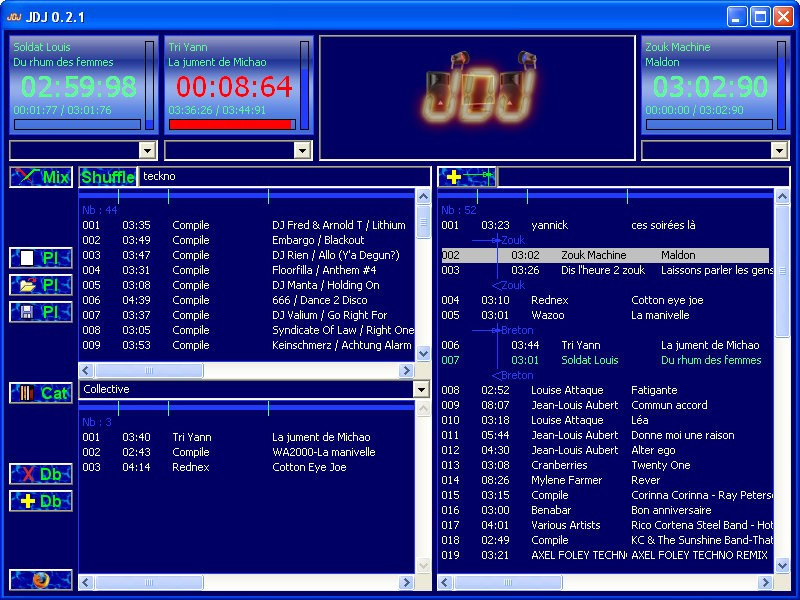
Task: Click the 02:59:98 deck timer
Action: tap(79, 86)
